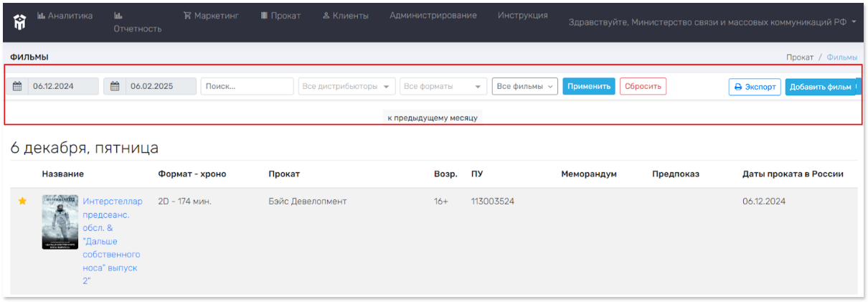Open the Администрирование menu
Viewport: 868px width, 302px height.
[x=433, y=16]
